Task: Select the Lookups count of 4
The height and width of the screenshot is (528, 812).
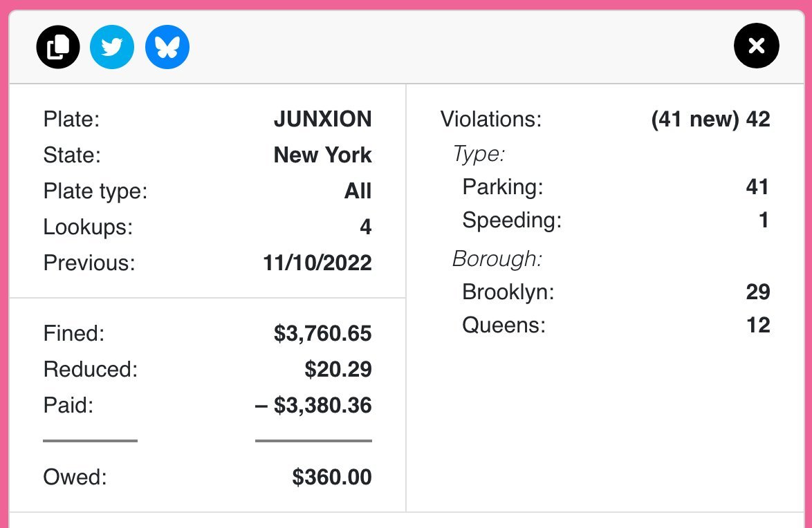Action: (366, 227)
